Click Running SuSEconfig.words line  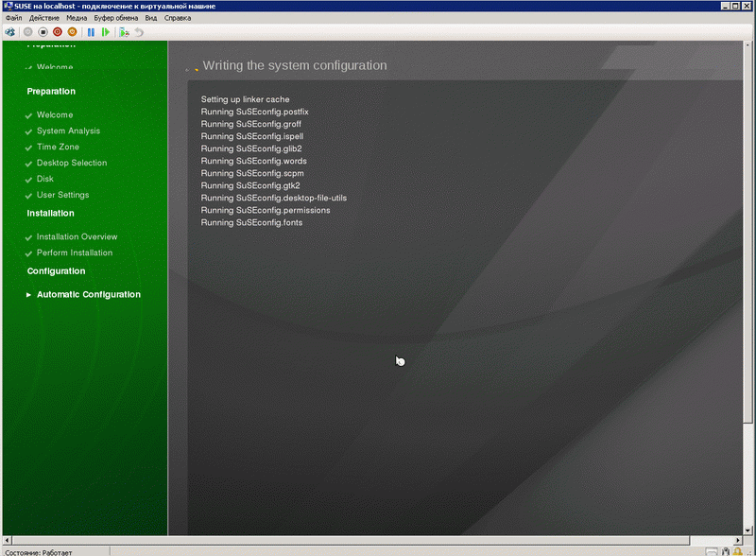pos(253,161)
